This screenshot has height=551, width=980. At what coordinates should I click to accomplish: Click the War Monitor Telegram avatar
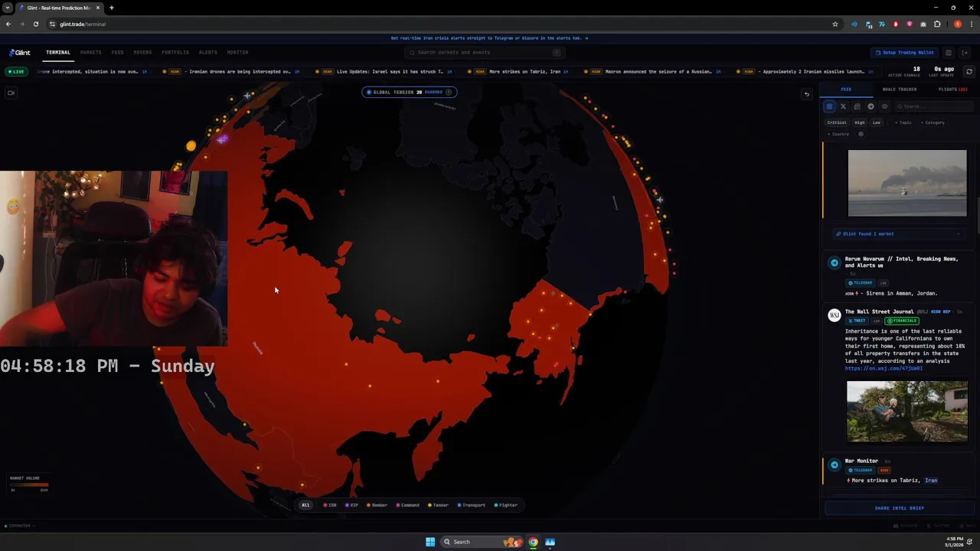835,465
